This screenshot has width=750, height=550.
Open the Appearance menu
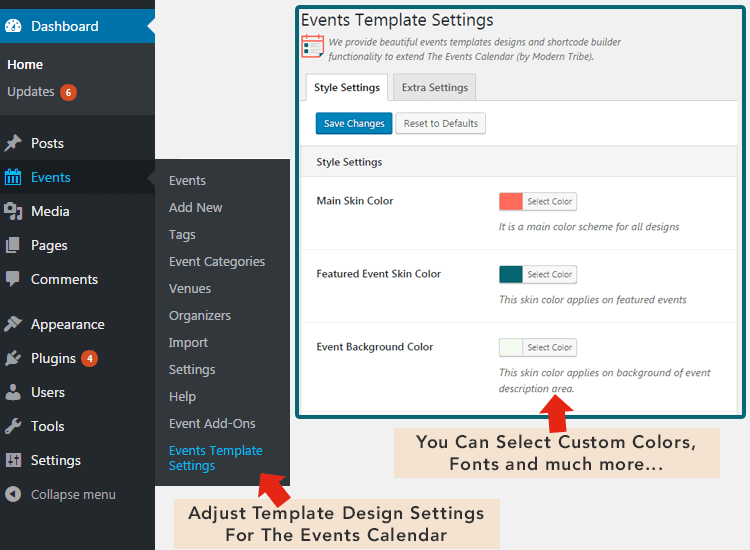pyautogui.click(x=68, y=324)
